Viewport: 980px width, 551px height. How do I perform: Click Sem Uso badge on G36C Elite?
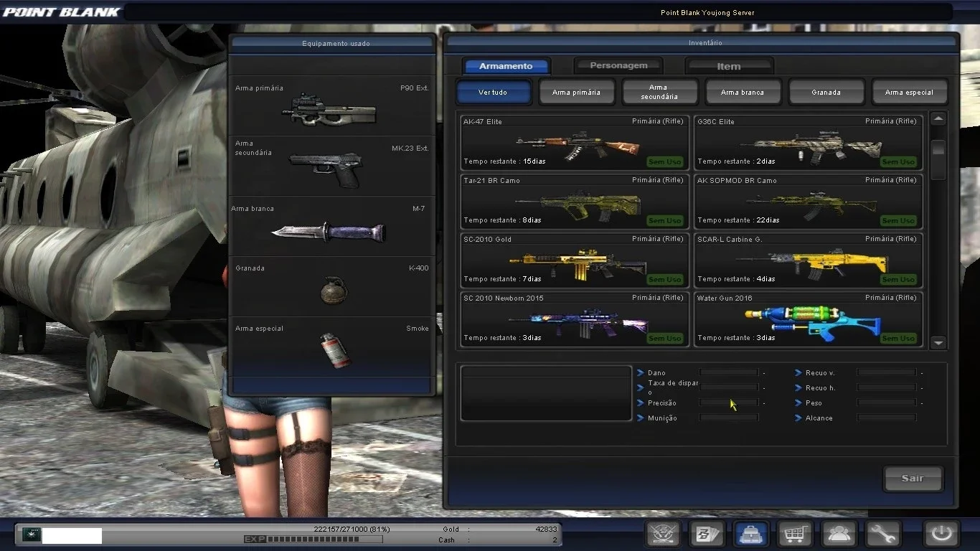(x=899, y=161)
